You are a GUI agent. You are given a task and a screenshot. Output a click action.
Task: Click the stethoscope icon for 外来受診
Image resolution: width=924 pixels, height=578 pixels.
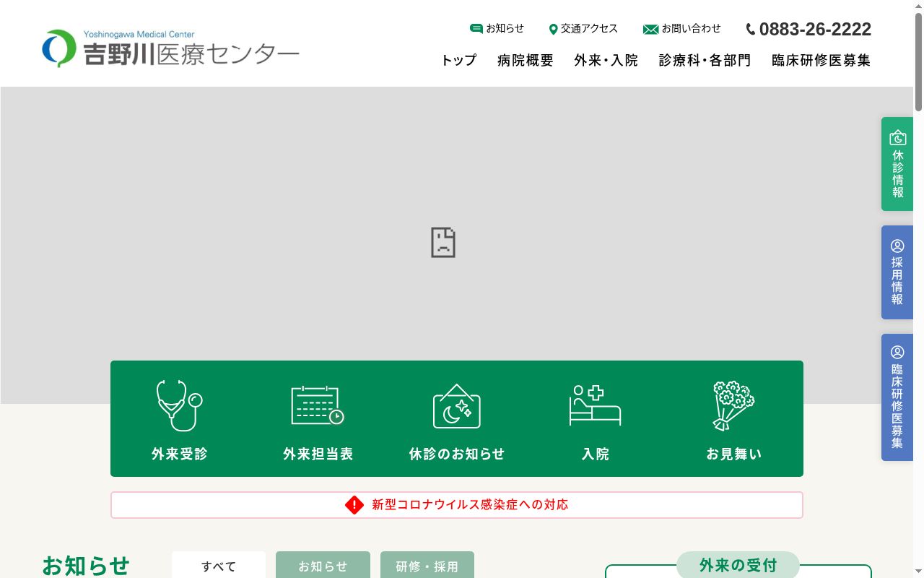click(179, 405)
